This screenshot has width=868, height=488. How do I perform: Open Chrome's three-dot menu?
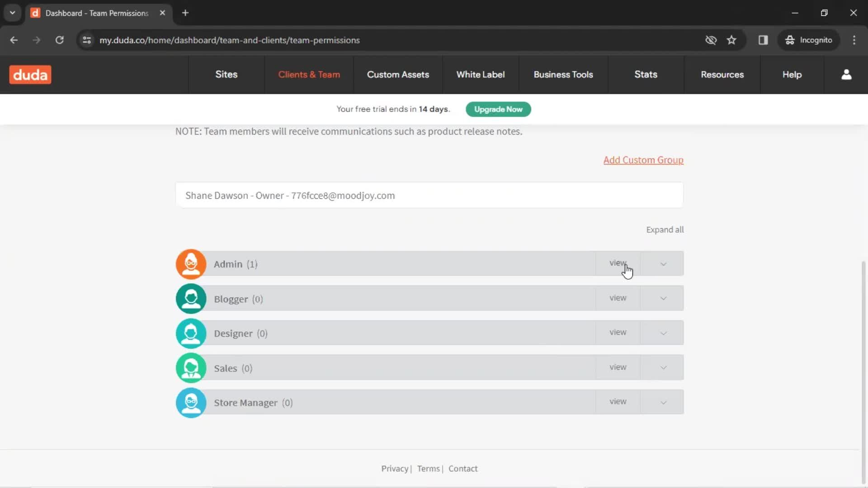click(x=854, y=40)
